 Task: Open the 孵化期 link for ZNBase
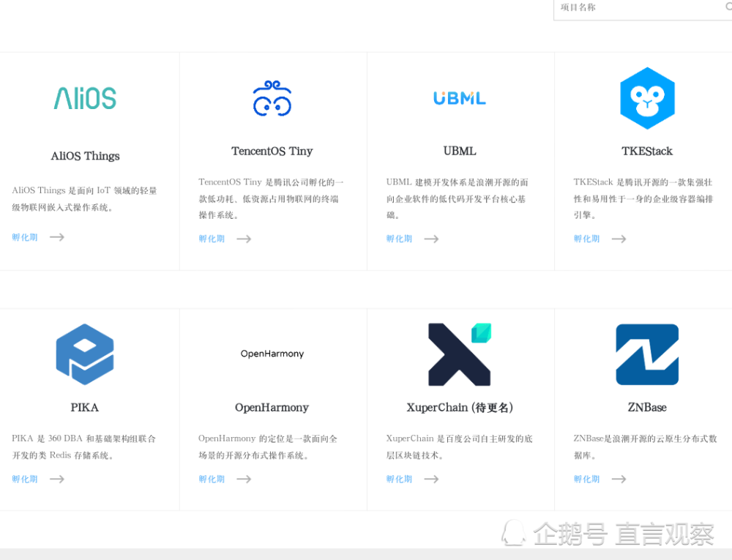(x=587, y=479)
